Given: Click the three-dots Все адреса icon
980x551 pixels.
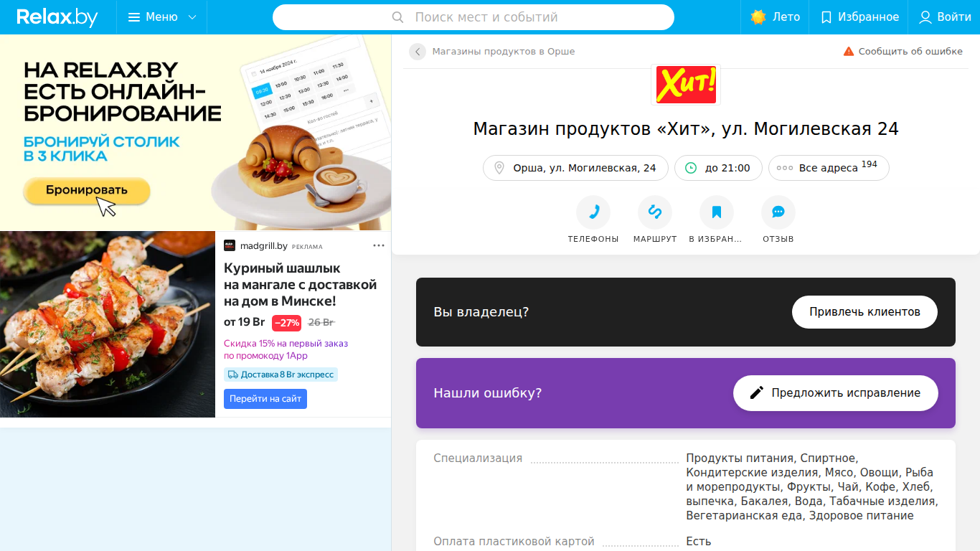Looking at the screenshot, I should tap(786, 168).
